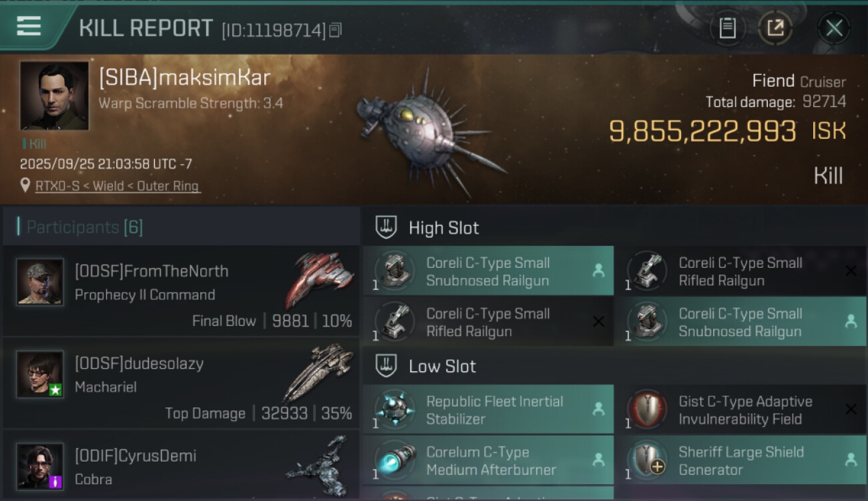Click the Republic Fleet Inertial Stabilizer icon

(x=395, y=409)
